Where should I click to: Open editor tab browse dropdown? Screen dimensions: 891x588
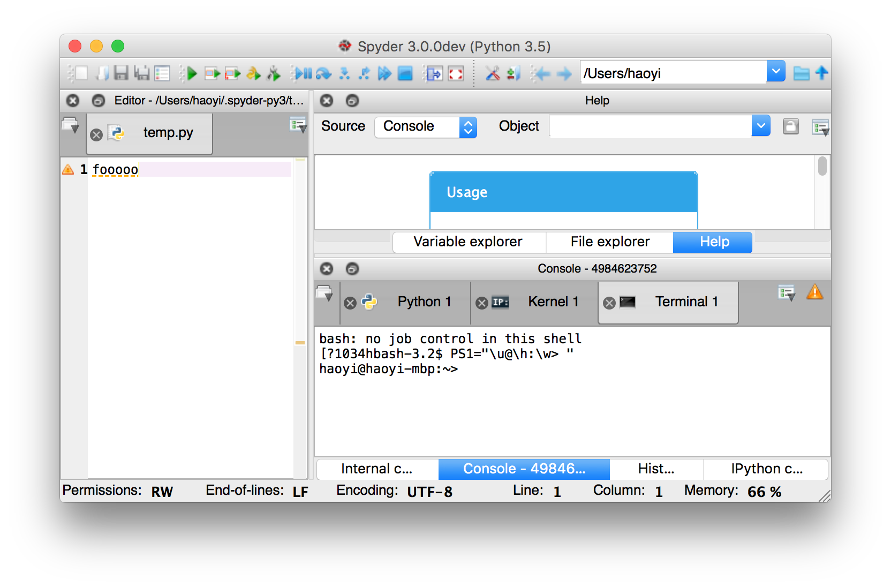coord(71,125)
